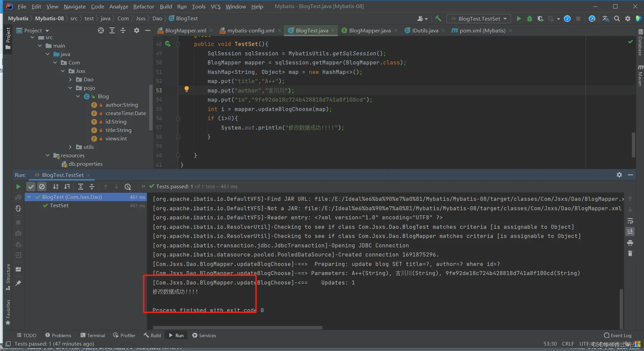Click the intention lightbulb on line 53
644x351 pixels.
point(186,89)
